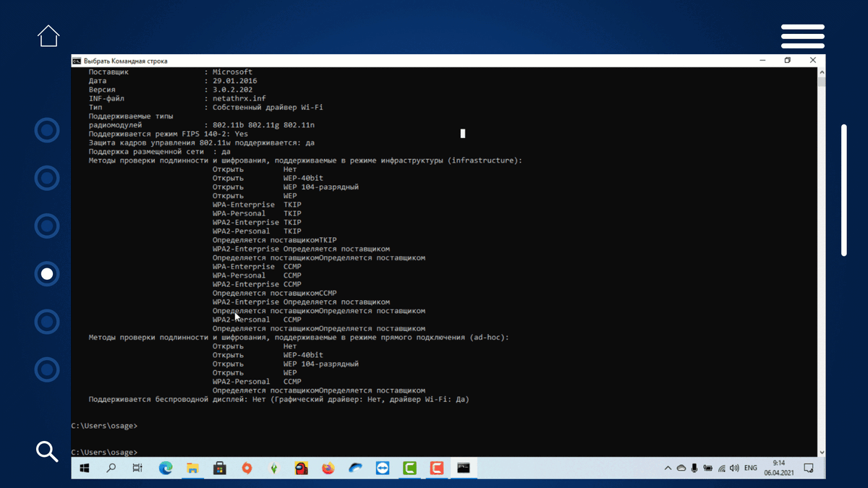Open the blue bird app on taskbar
The width and height of the screenshot is (868, 488).
tap(355, 468)
